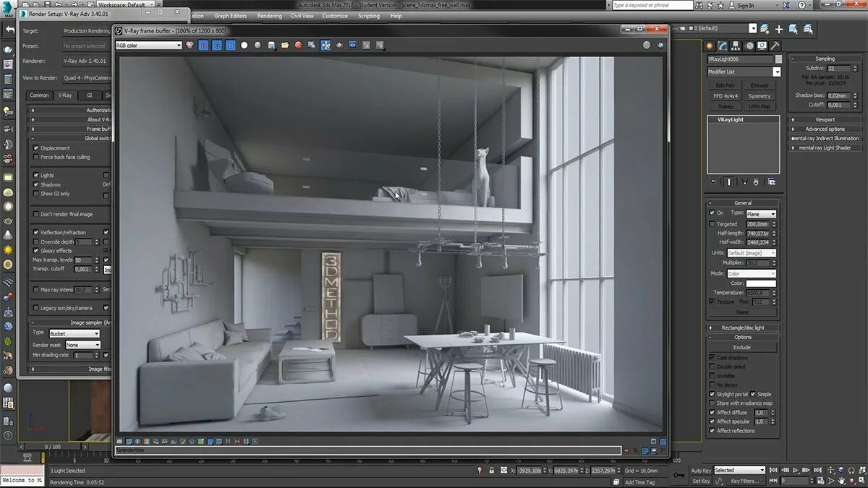
Task: Toggle the red channel in V-Ray frame buffer
Action: (x=203, y=45)
